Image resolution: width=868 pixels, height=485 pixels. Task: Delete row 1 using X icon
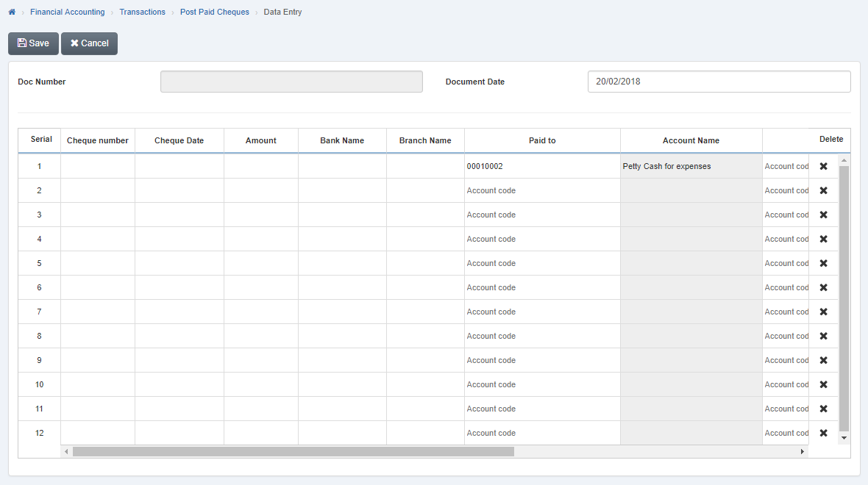pos(823,166)
